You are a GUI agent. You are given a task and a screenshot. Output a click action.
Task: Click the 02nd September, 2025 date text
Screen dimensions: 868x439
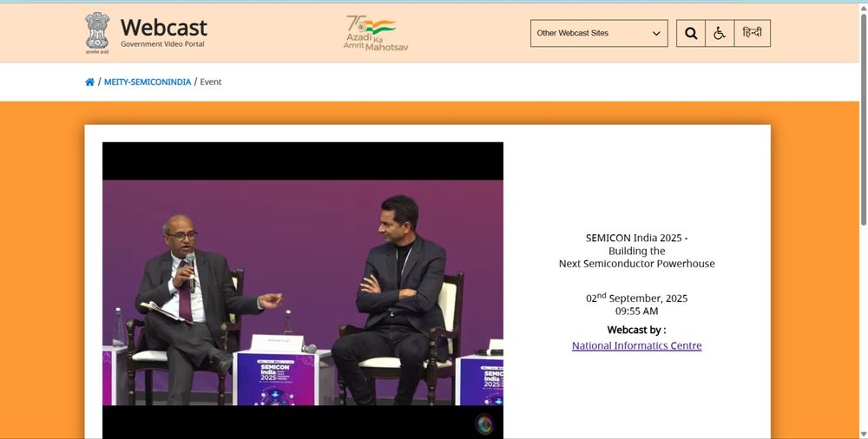pyautogui.click(x=636, y=298)
